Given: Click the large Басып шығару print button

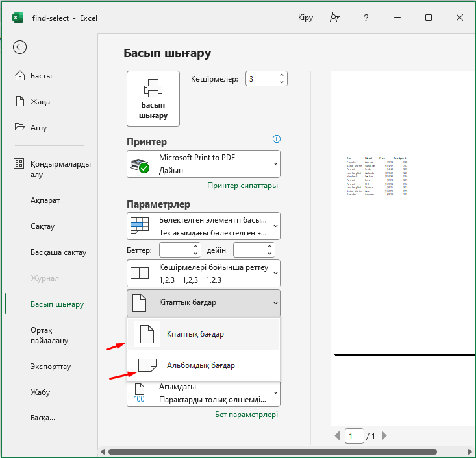Looking at the screenshot, I should pos(153,99).
